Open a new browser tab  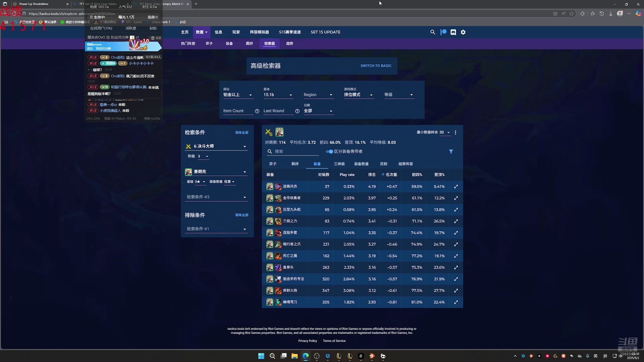(196, 4)
